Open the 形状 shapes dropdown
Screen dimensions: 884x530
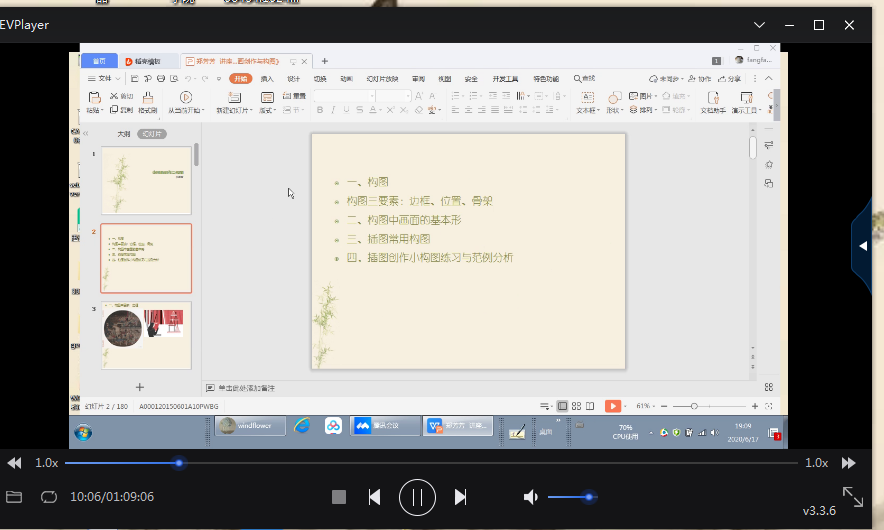(x=615, y=102)
